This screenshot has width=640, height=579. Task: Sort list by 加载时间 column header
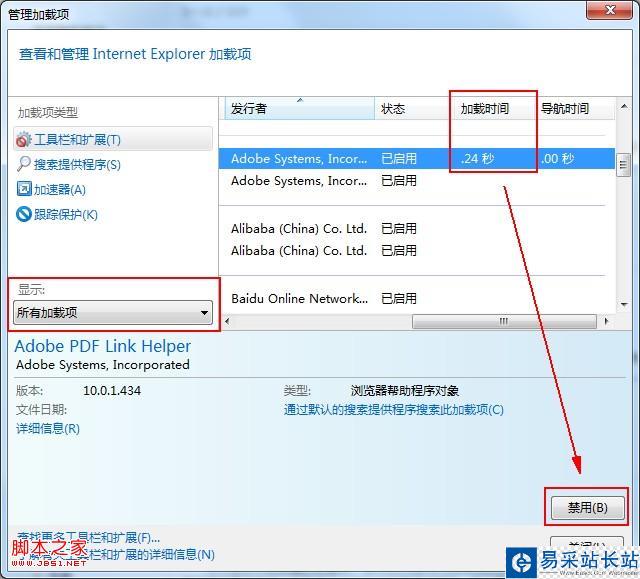point(493,109)
